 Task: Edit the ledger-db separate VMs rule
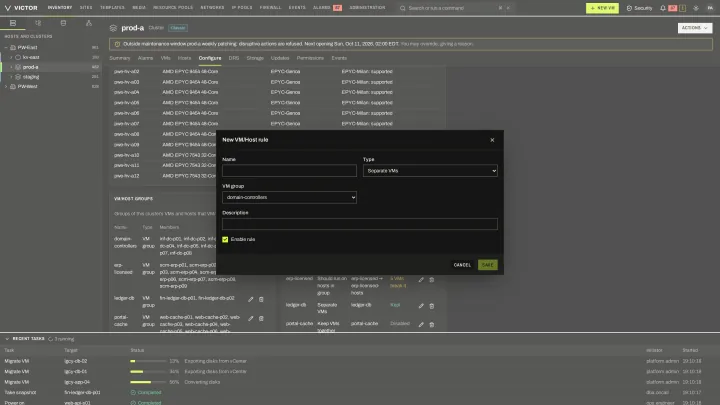click(x=421, y=306)
